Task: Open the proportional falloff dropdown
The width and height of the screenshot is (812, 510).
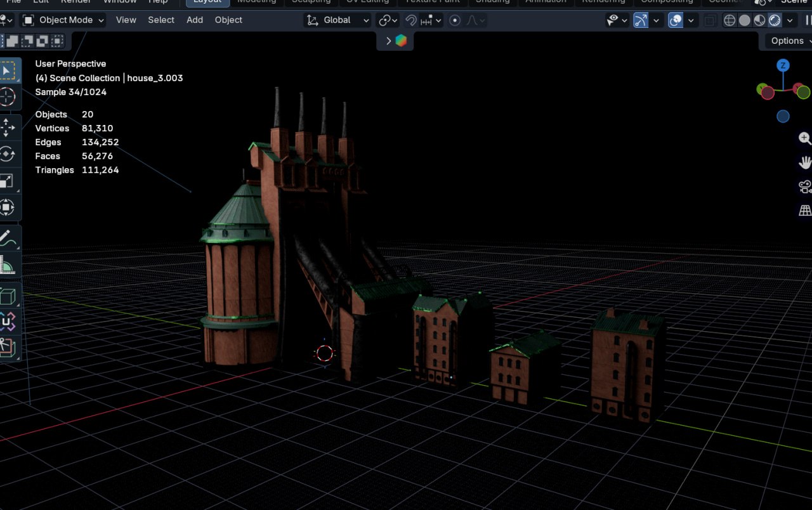Action: 475,20
